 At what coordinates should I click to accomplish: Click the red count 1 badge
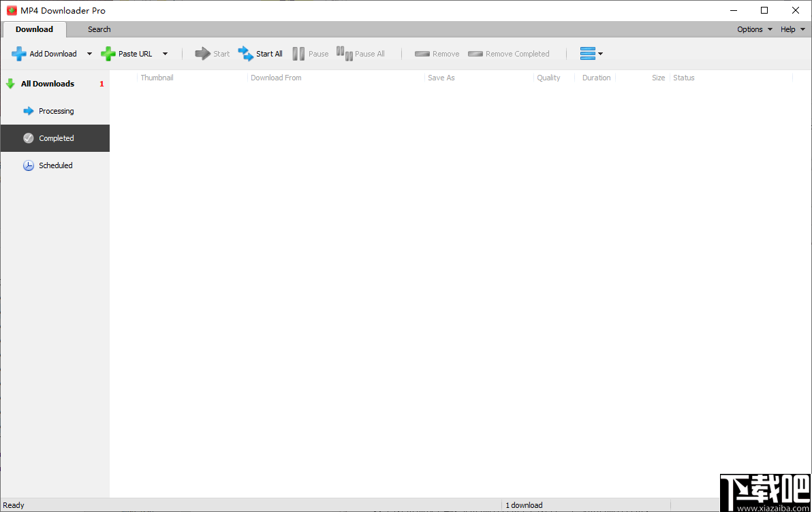coord(101,84)
